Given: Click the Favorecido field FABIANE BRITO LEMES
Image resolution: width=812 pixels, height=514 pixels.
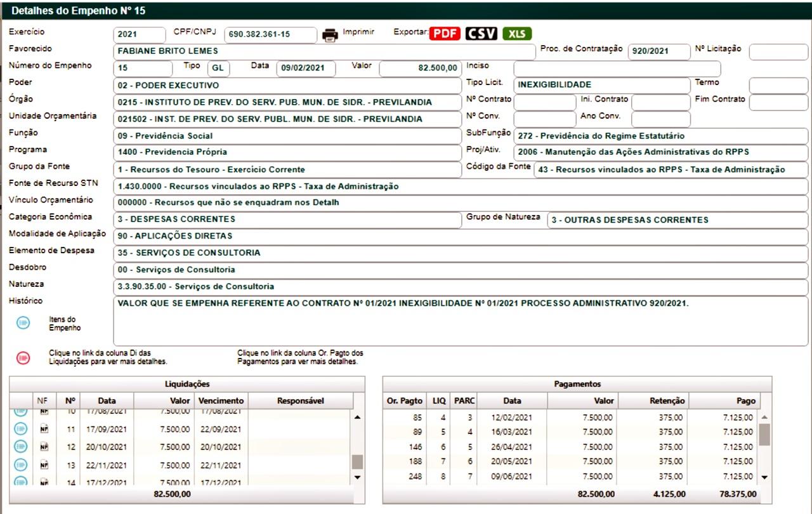Looking at the screenshot, I should point(324,51).
